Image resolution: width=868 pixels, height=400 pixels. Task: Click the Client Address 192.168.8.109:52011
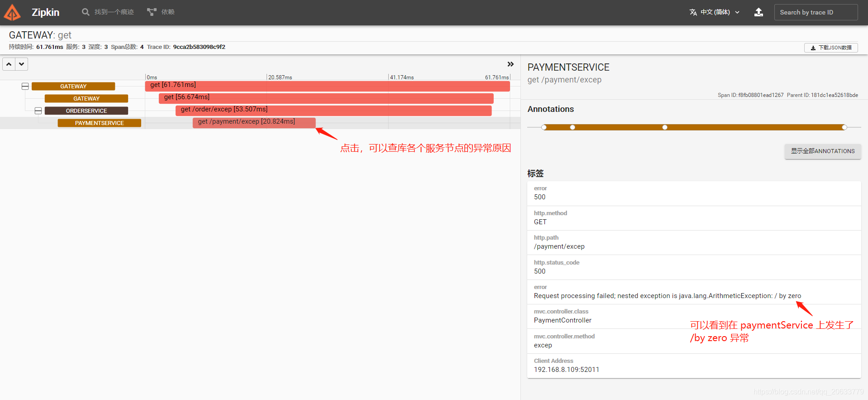[567, 370]
